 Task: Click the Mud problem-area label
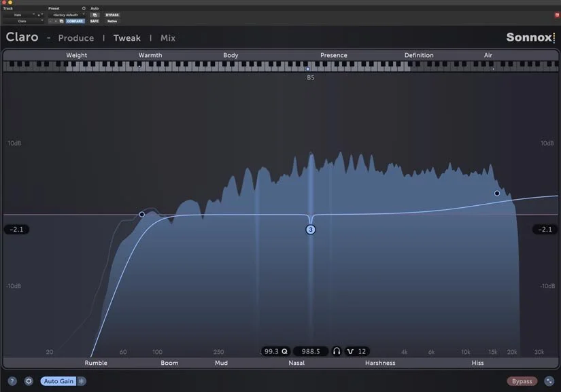(221, 363)
